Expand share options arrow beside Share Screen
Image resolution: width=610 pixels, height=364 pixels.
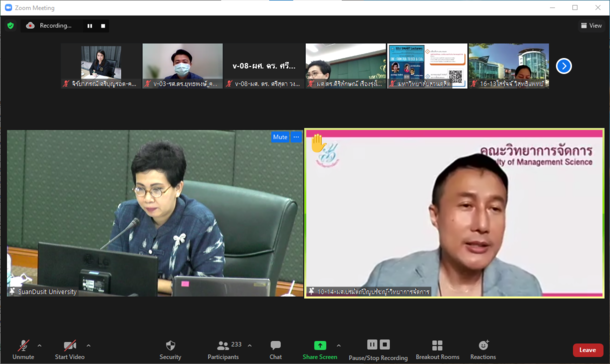click(338, 345)
